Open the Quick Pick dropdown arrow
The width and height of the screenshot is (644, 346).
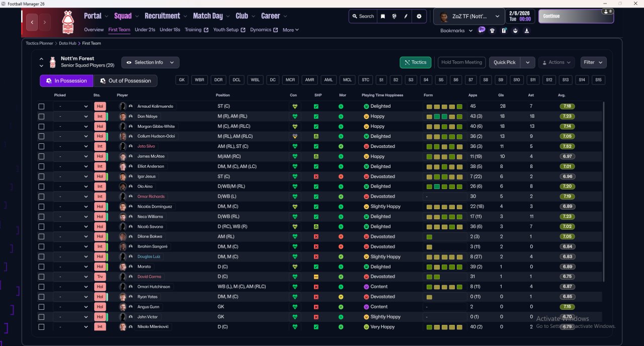coord(527,62)
